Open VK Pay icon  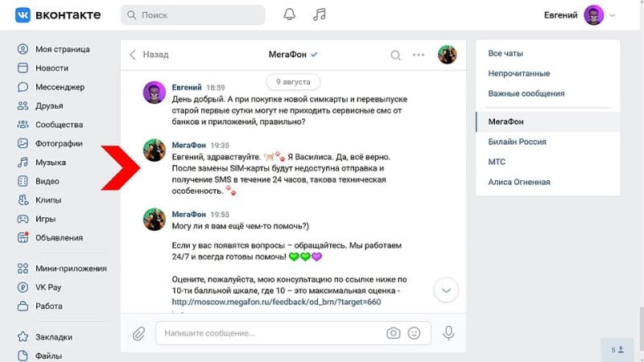click(23, 287)
